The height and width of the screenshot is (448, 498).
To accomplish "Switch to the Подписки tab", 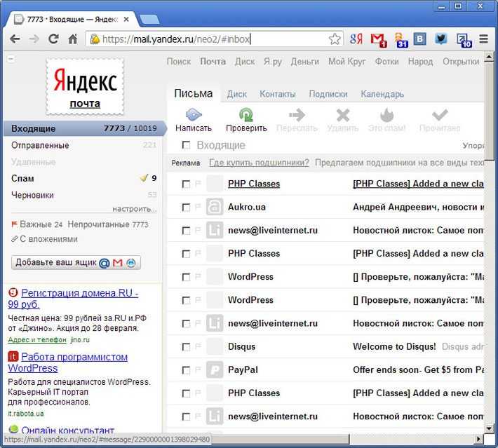I will click(x=328, y=94).
